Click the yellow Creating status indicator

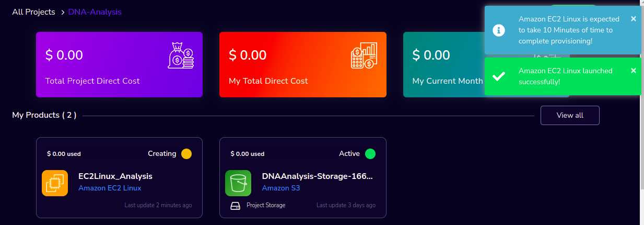point(186,154)
